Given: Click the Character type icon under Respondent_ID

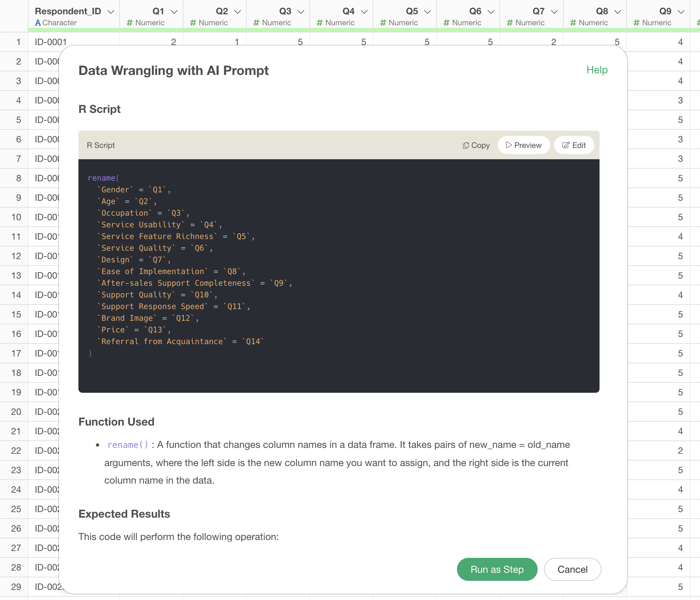Looking at the screenshot, I should click(38, 23).
